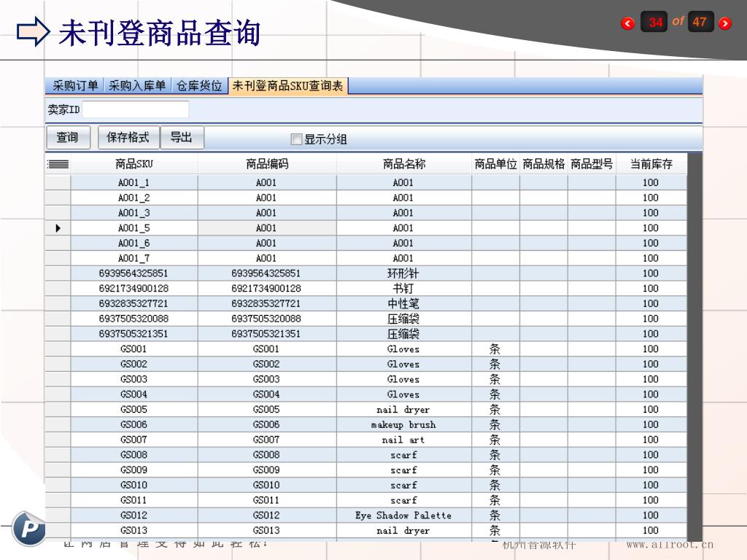This screenshot has width=747, height=560.
Task: Select the GS001 SKU cell
Action: [134, 349]
